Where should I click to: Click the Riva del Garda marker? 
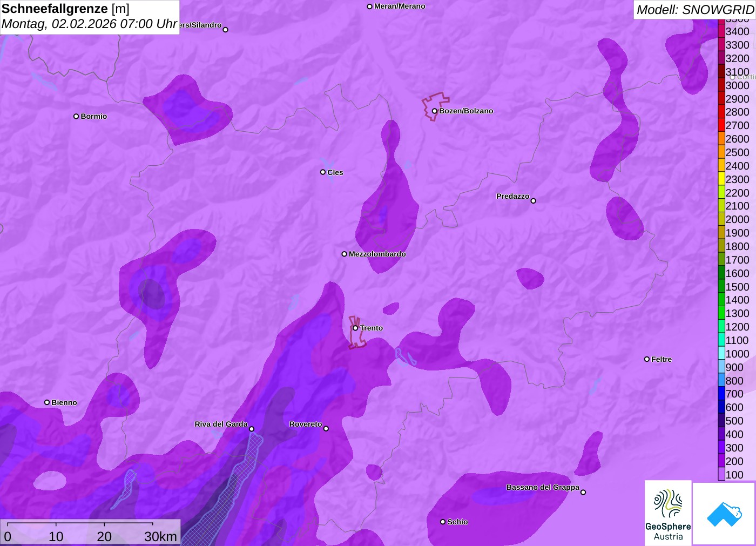[252, 429]
